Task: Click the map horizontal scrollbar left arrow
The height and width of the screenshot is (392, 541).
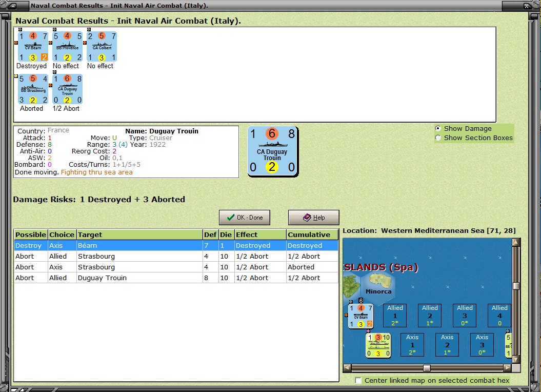Action: tap(347, 368)
